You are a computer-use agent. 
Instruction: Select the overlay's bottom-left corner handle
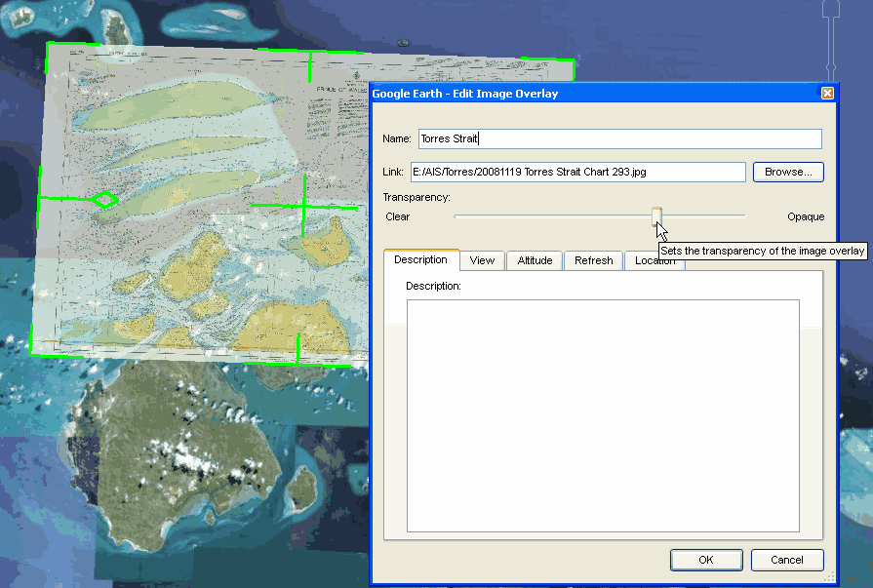pyautogui.click(x=32, y=350)
